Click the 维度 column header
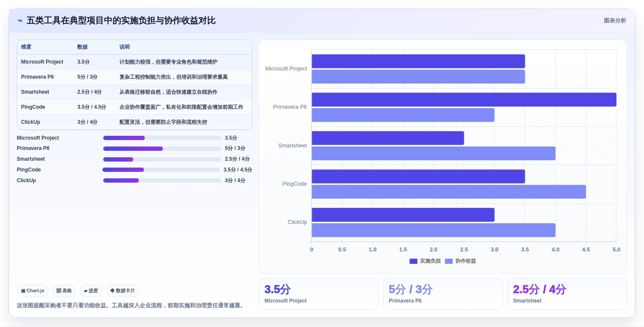This screenshot has height=327, width=644. point(26,47)
